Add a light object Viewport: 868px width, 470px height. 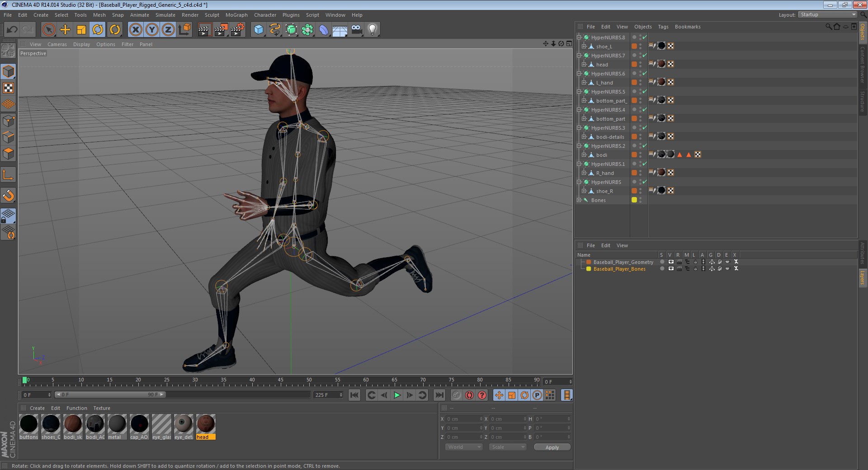coord(373,30)
